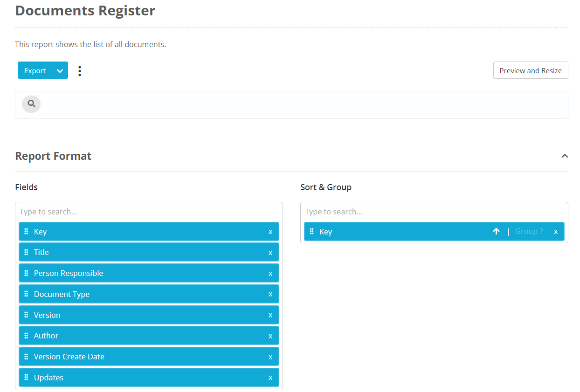This screenshot has width=580, height=392.
Task: Remove the Author field from the report
Action: pyautogui.click(x=270, y=336)
